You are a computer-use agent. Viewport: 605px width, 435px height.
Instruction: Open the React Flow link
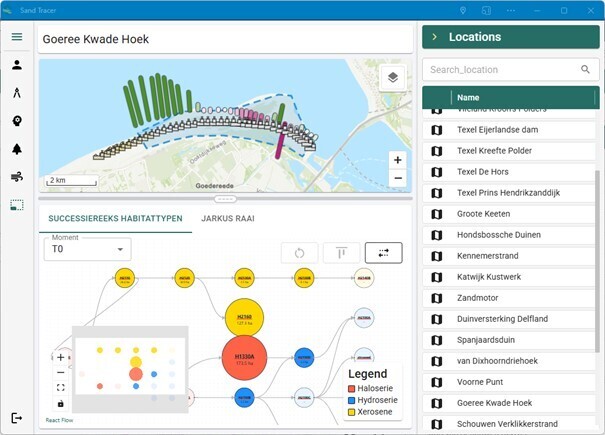click(x=59, y=420)
